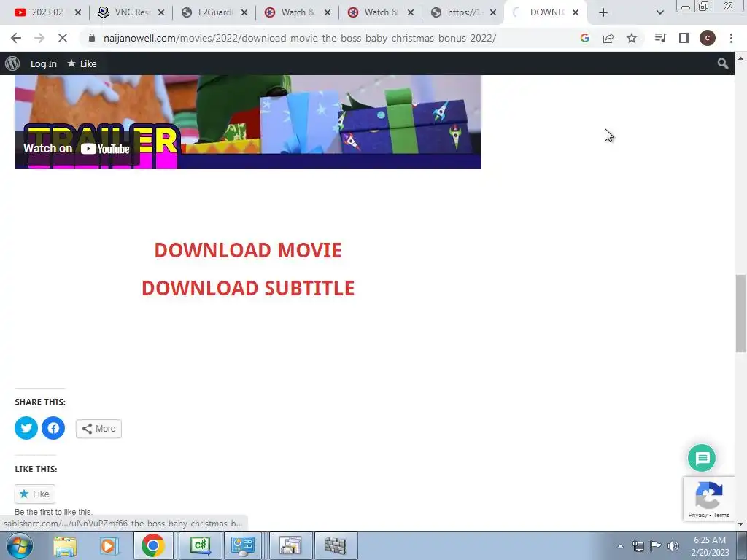Close the E2Guardian tab
This screenshot has height=560, width=747.
[244, 12]
